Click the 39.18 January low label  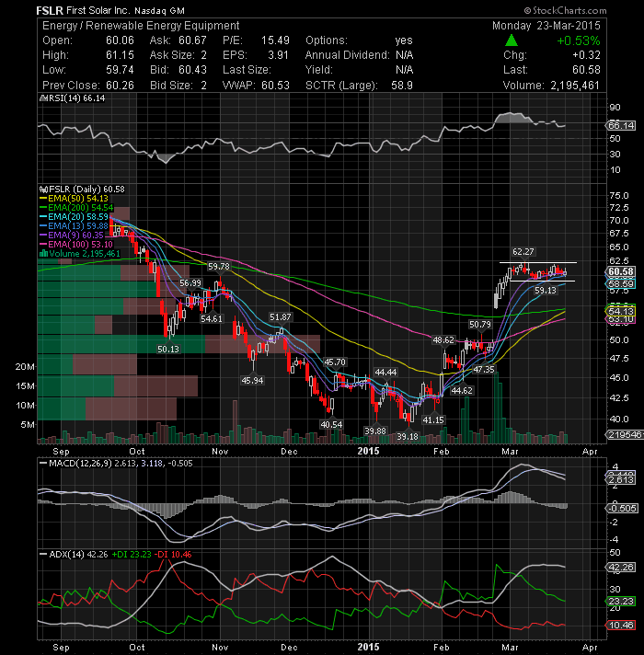pyautogui.click(x=408, y=437)
